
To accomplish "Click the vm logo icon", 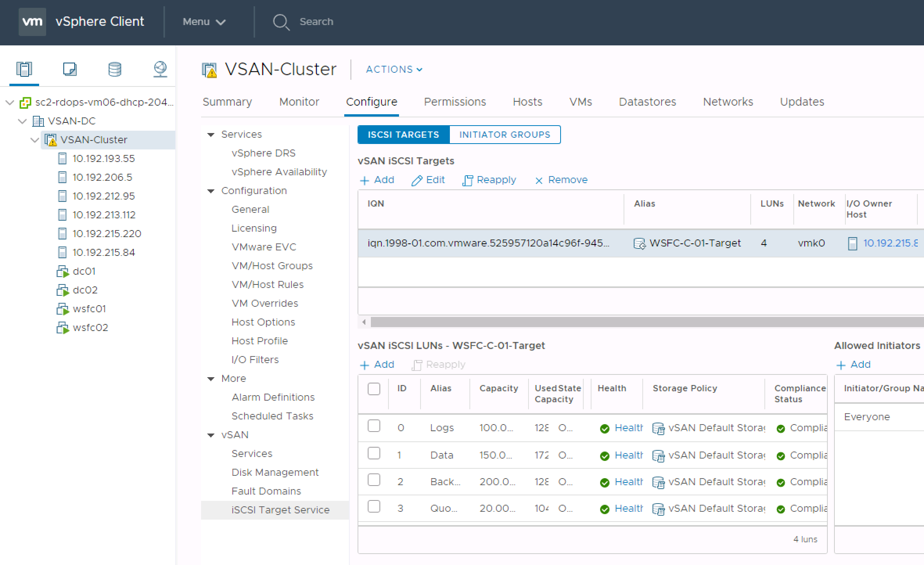I will tap(32, 22).
